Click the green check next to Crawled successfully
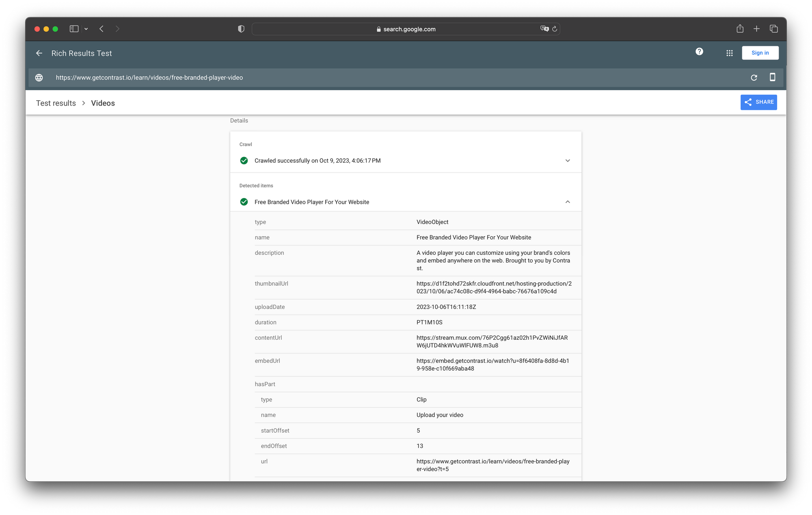The width and height of the screenshot is (812, 515). [x=244, y=161]
